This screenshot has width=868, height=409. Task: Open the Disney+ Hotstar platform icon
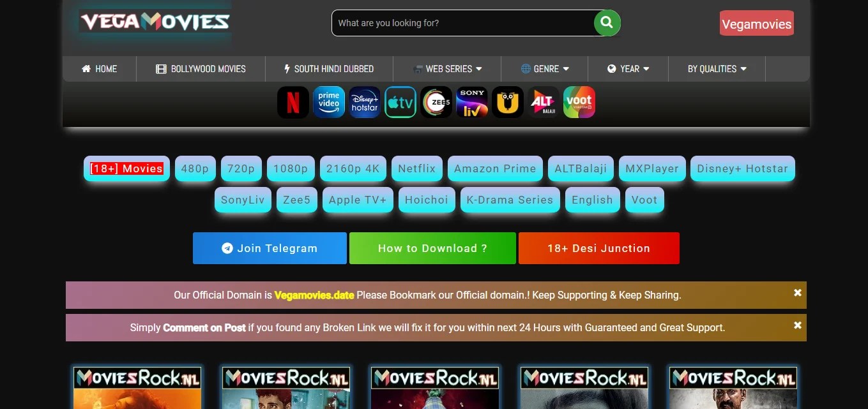365,102
